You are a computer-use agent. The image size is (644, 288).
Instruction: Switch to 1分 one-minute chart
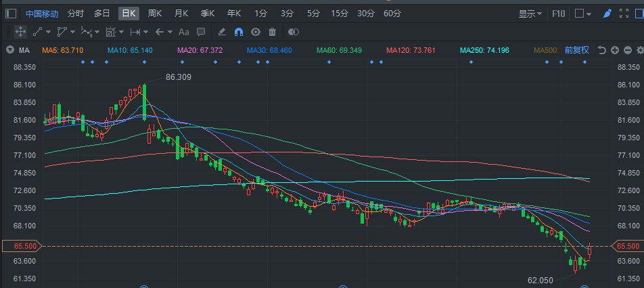[260, 14]
